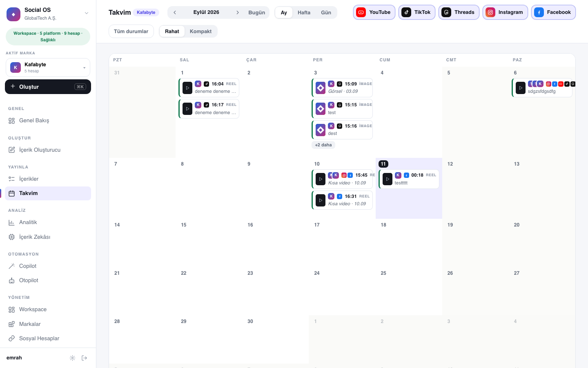Click thumbnail of 16:04 reel post

pyautogui.click(x=187, y=88)
